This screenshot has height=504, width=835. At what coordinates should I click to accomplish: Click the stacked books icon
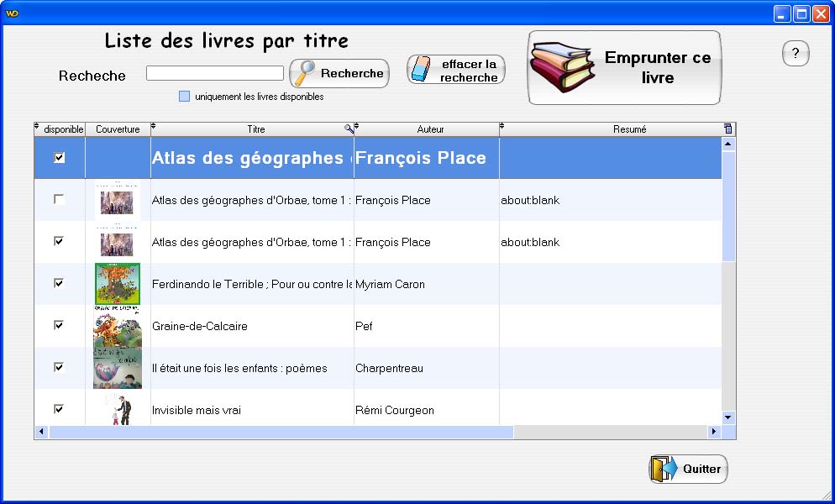562,68
